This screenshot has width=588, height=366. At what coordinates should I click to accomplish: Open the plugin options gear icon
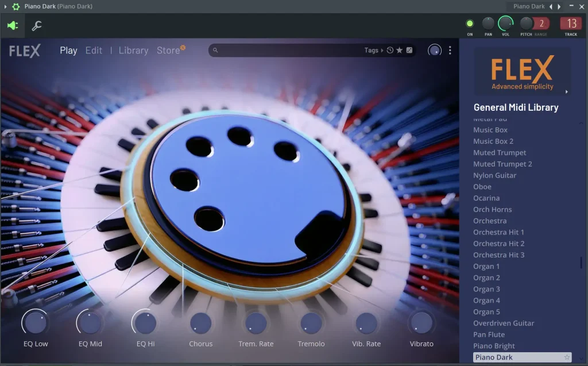pyautogui.click(x=16, y=6)
